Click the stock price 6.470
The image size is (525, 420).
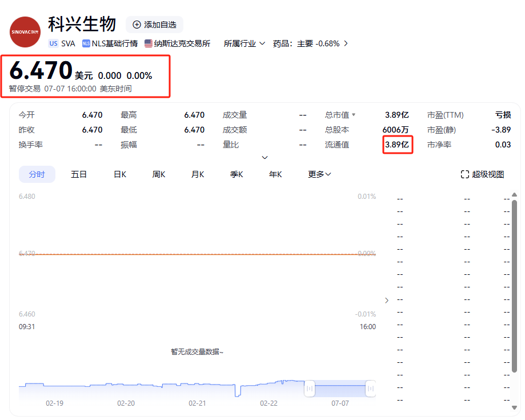41,70
